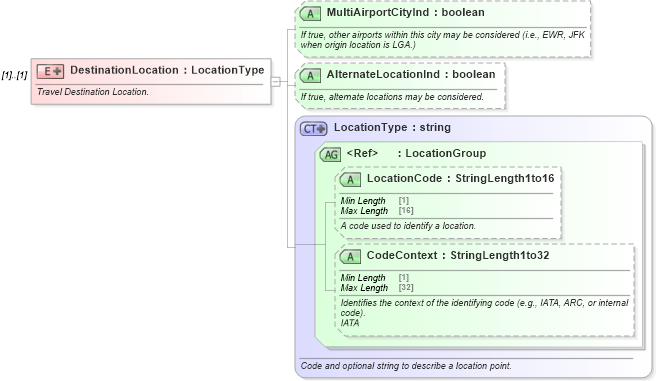Image resolution: width=656 pixels, height=381 pixels.
Task: Click the IATA default value text
Action: pyautogui.click(x=350, y=323)
